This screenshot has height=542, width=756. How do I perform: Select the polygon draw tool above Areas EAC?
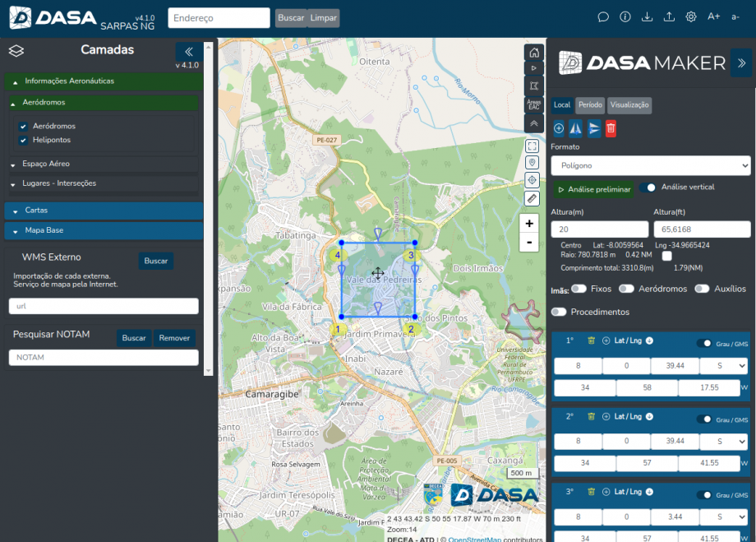(x=533, y=85)
